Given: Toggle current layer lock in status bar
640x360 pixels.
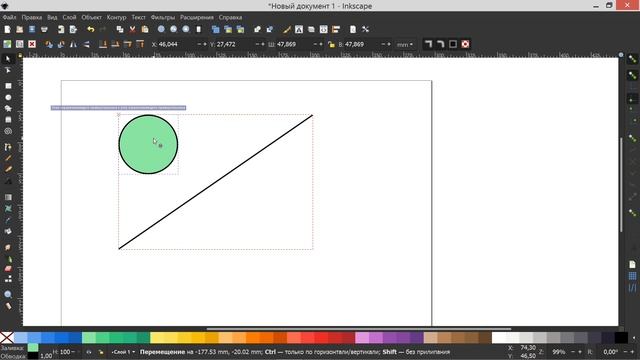Looking at the screenshot, I should click(x=101, y=352).
